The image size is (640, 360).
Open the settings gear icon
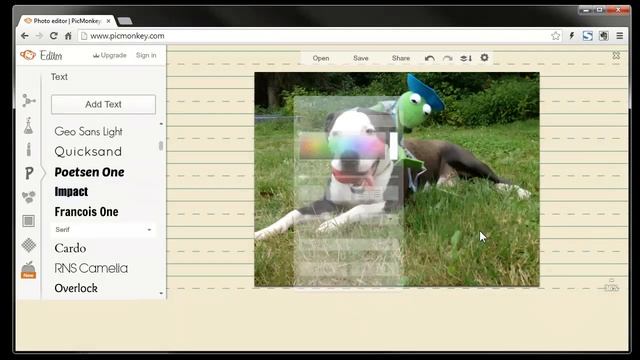(x=484, y=58)
